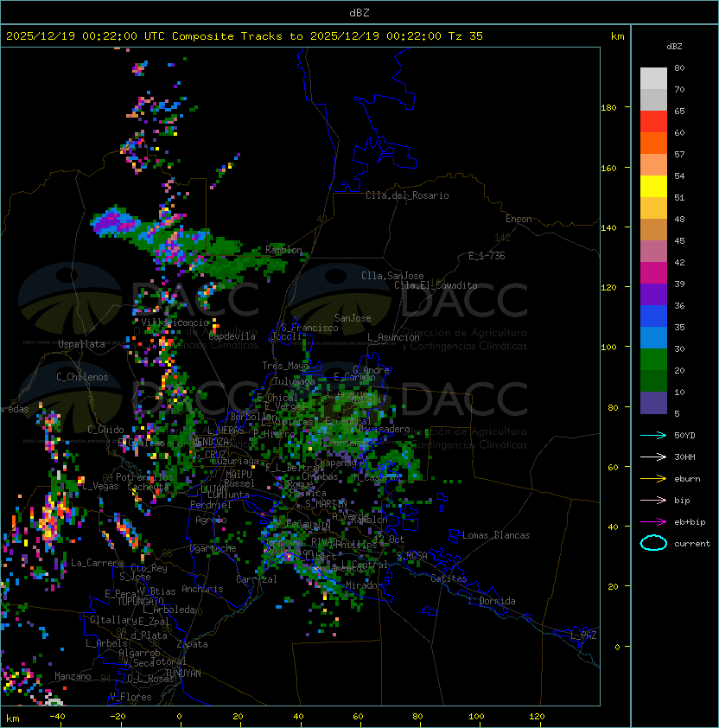Click the 'Zapata' map label

coord(192,644)
